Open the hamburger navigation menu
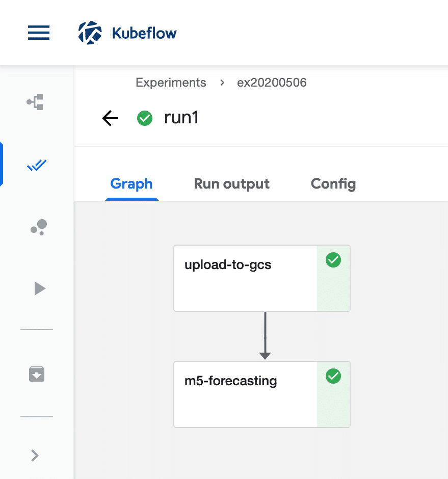448x479 pixels. coord(39,33)
